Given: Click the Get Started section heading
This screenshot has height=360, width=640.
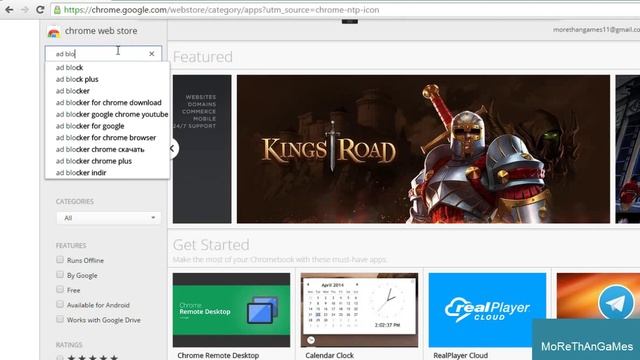Looking at the screenshot, I should click(211, 245).
